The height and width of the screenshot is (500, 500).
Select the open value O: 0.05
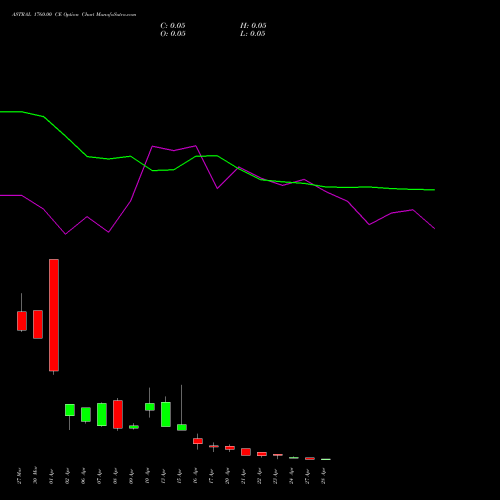(x=173, y=34)
